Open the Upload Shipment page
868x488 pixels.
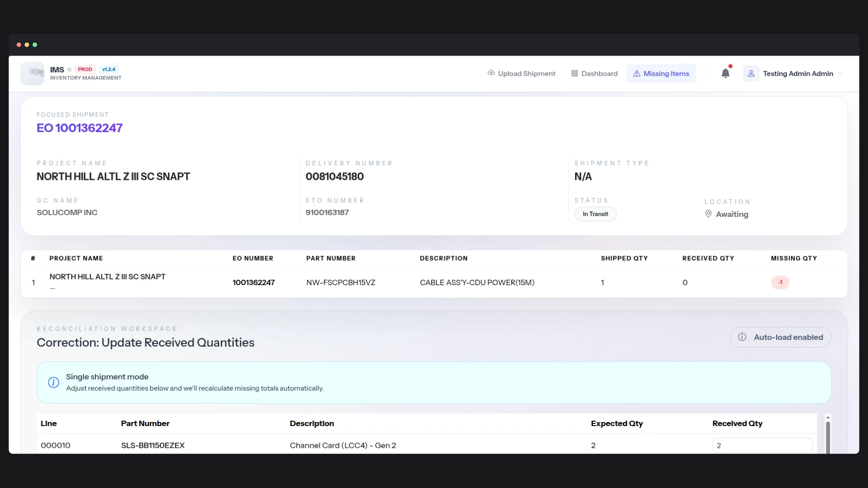click(521, 74)
